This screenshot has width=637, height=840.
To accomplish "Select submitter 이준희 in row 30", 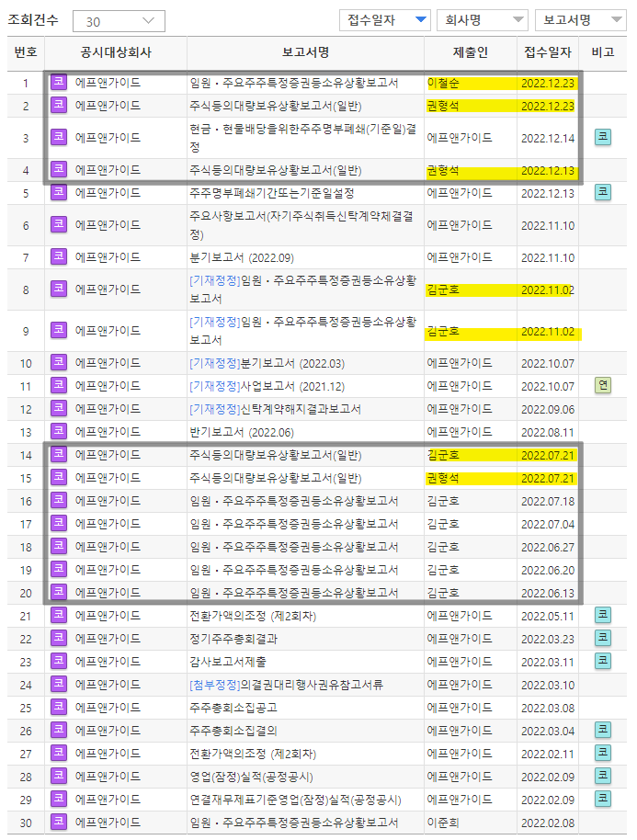I will (443, 823).
